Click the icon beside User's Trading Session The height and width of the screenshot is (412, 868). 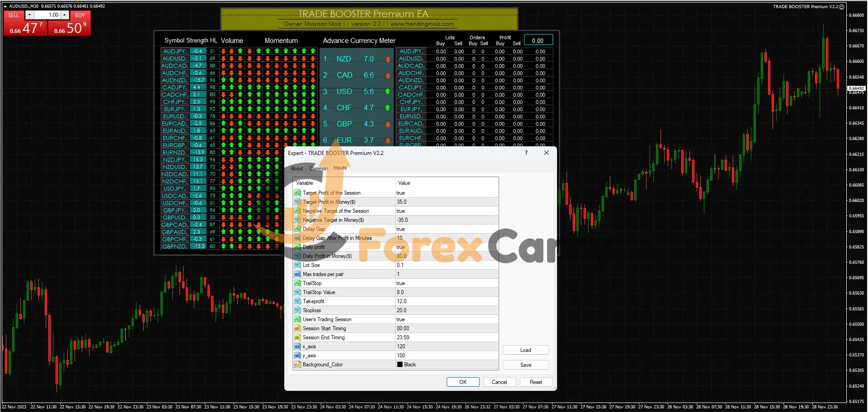[x=297, y=319]
